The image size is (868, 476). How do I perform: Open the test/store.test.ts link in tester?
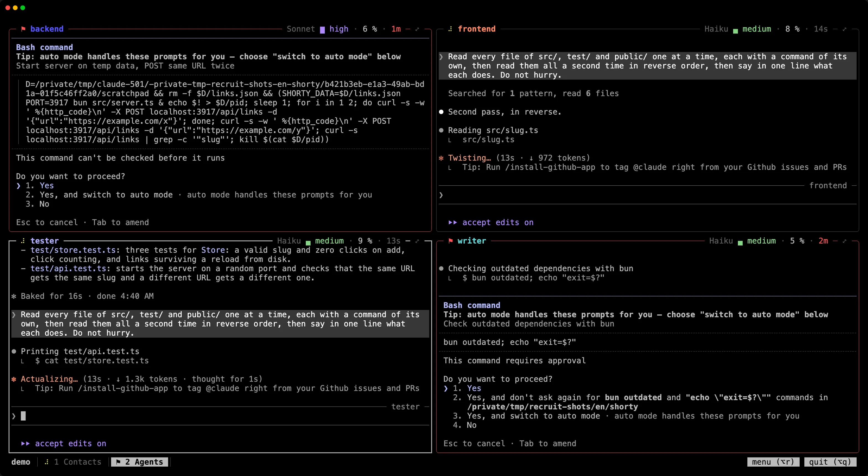(x=73, y=250)
